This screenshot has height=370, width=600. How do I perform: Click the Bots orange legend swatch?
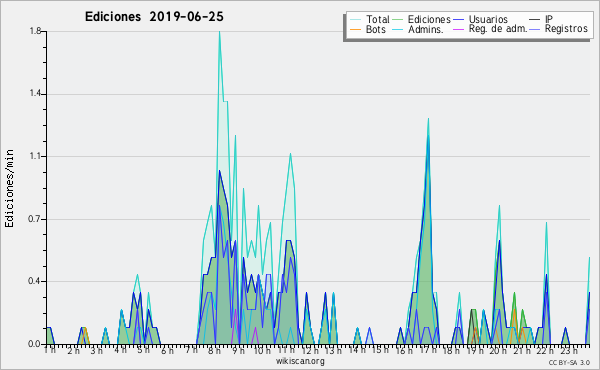coord(355,29)
